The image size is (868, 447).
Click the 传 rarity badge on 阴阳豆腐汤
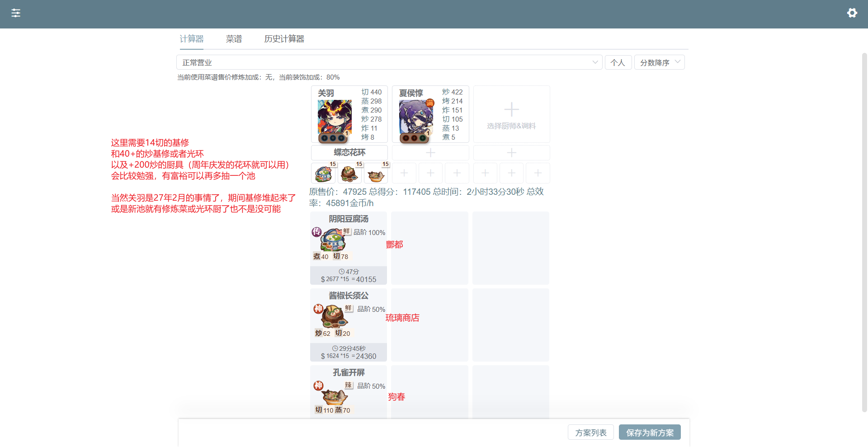pyautogui.click(x=316, y=232)
